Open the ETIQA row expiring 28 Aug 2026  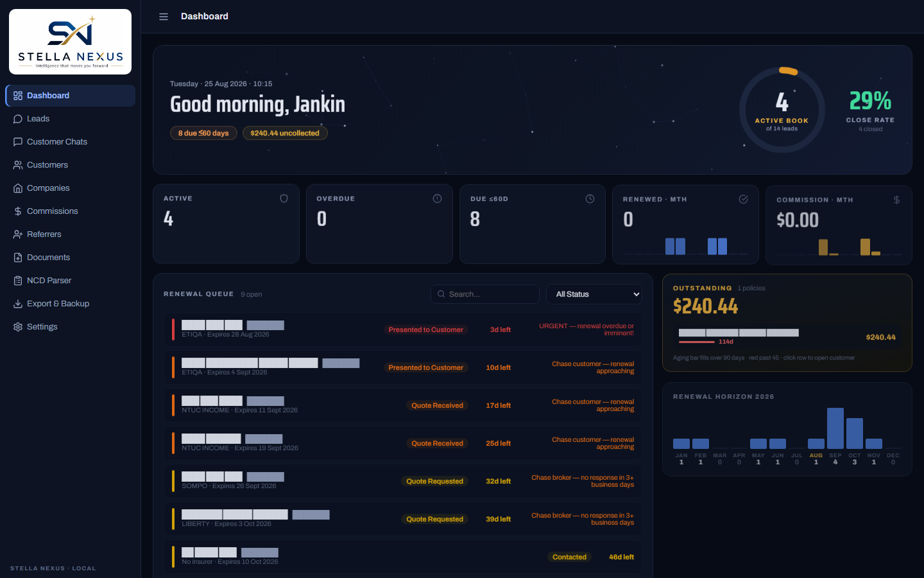(403, 329)
